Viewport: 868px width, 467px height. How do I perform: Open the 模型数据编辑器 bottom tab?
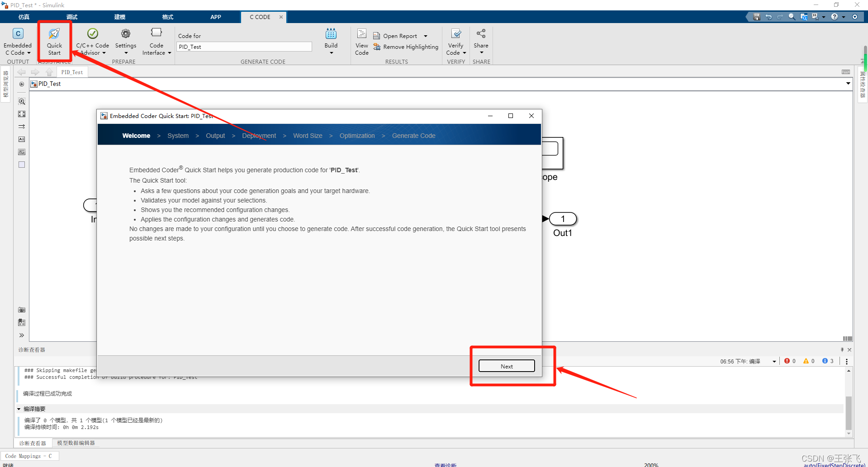pos(76,443)
